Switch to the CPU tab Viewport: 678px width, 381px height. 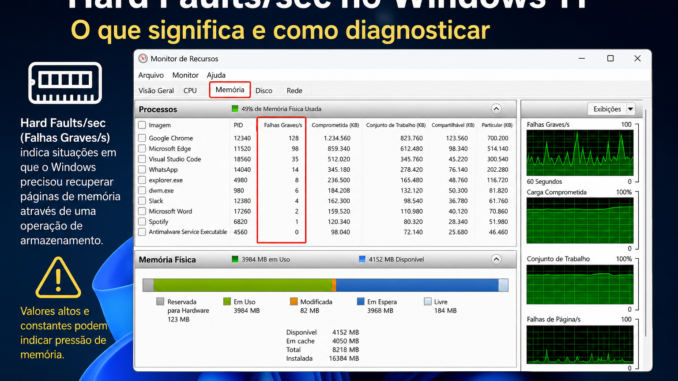click(190, 90)
